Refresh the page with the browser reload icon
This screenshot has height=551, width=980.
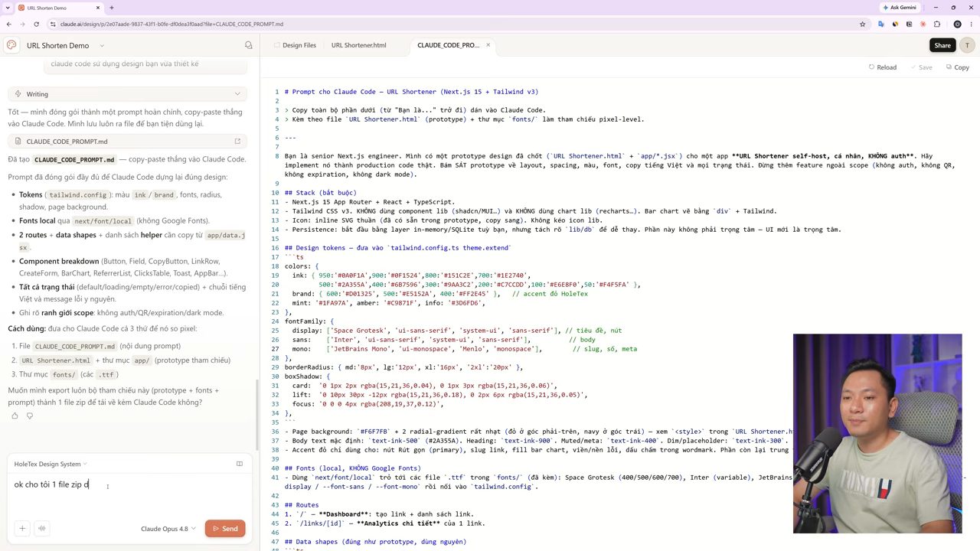(37, 24)
